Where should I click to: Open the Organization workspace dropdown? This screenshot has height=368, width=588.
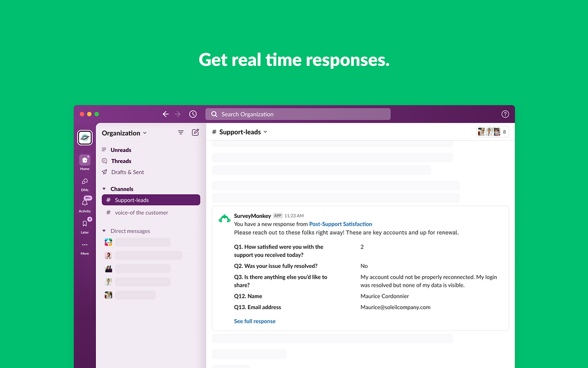[124, 133]
